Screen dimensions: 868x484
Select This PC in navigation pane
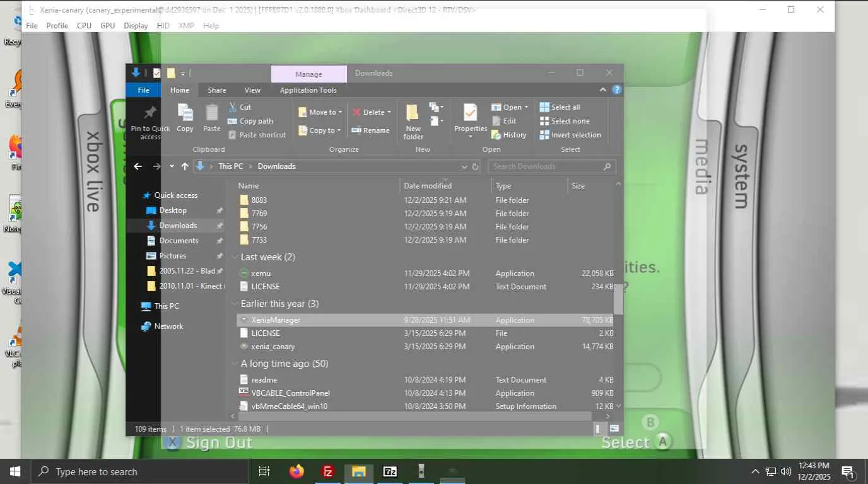(167, 306)
